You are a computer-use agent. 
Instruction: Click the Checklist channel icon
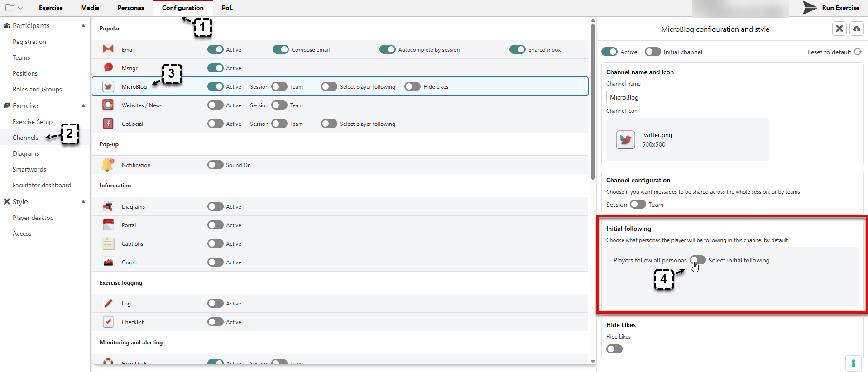(108, 322)
